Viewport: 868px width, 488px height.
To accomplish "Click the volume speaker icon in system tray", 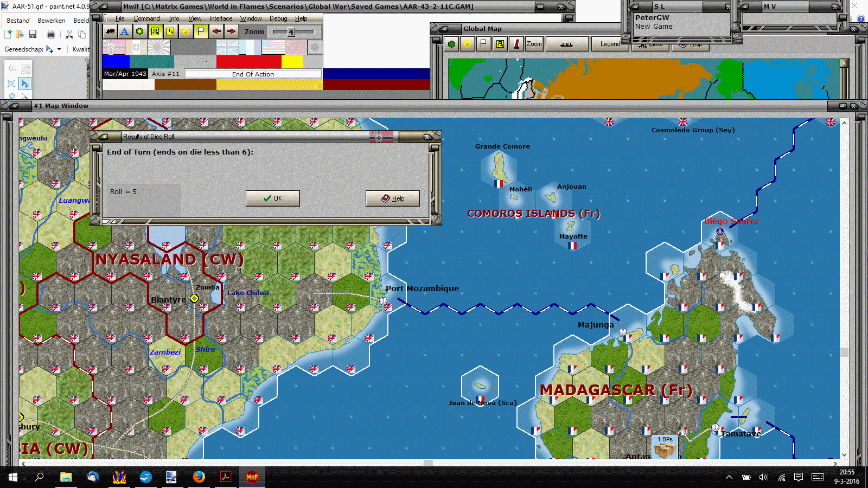I will point(763,477).
